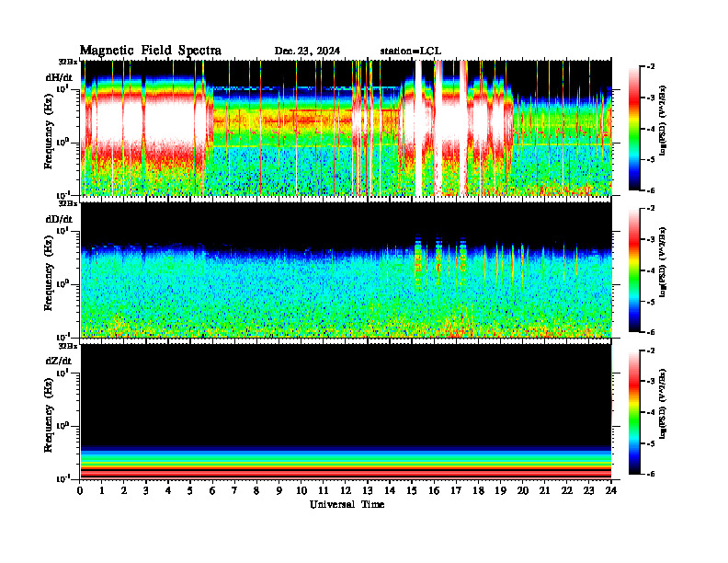728x563 pixels.
Task: Click hour "24" on the Universal Time axis
Action: point(611,491)
